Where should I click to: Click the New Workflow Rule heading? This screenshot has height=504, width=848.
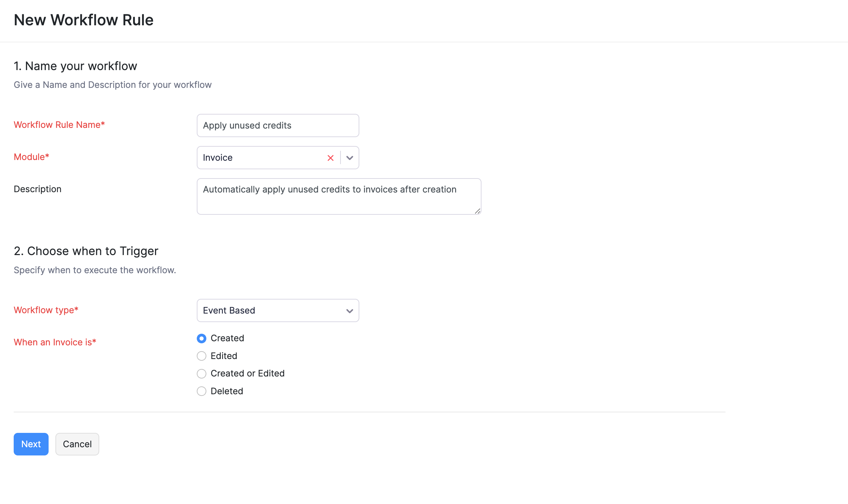click(x=83, y=20)
